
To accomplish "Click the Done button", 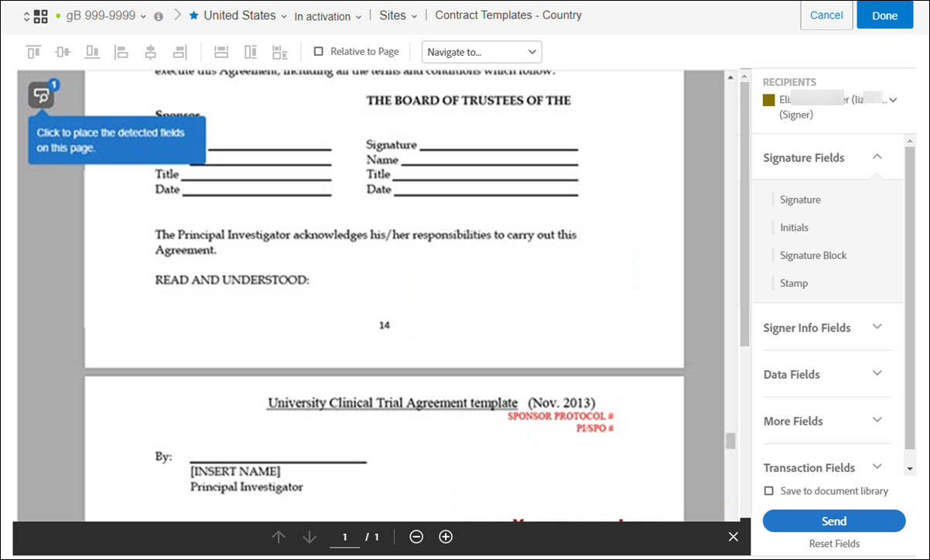I will (x=885, y=15).
